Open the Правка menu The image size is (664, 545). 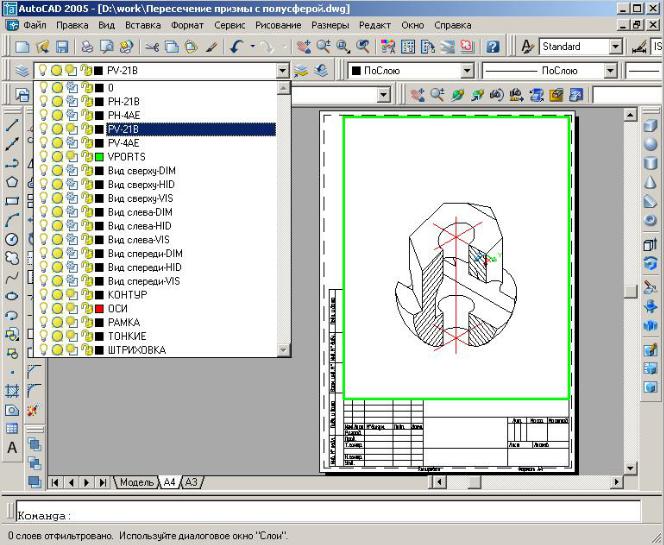click(x=72, y=25)
